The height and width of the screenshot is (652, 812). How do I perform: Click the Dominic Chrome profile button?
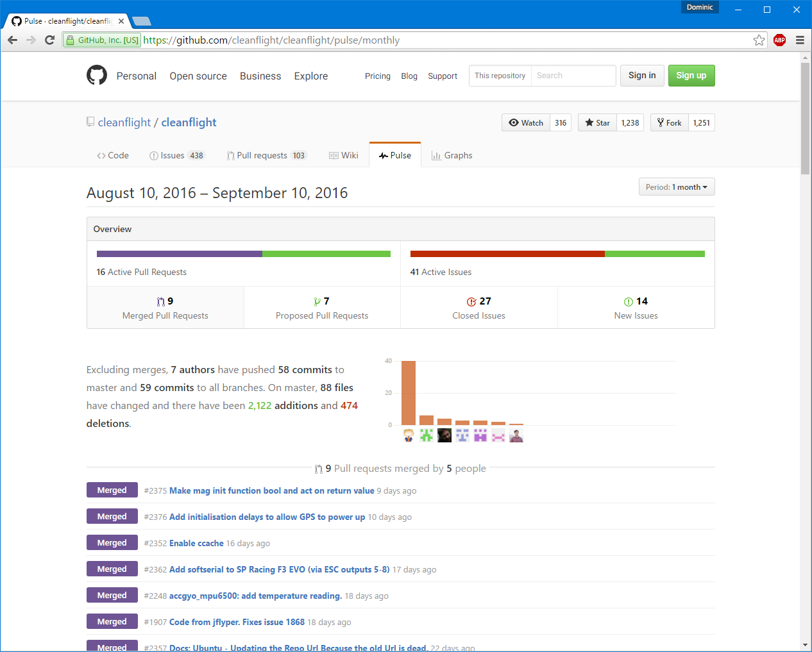coord(700,7)
